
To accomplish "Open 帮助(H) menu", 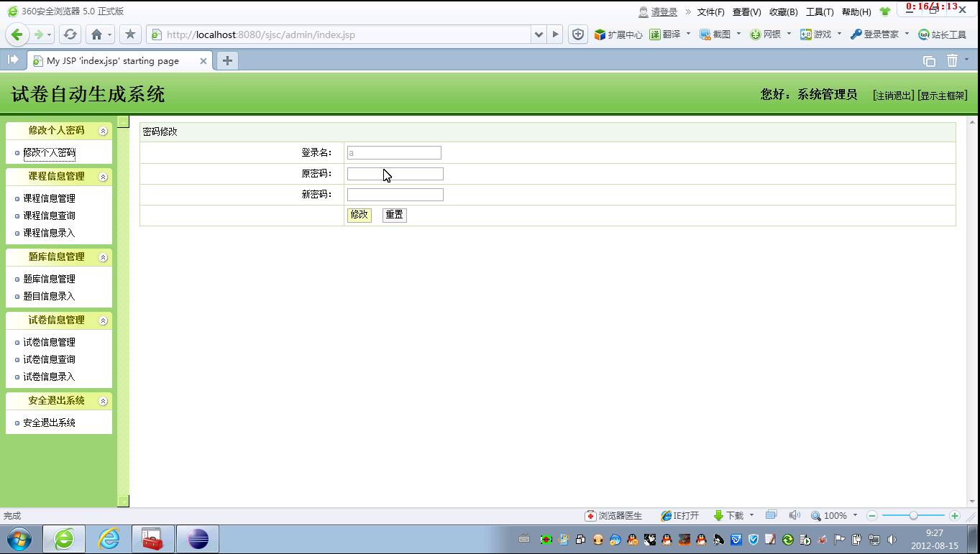I will click(856, 11).
